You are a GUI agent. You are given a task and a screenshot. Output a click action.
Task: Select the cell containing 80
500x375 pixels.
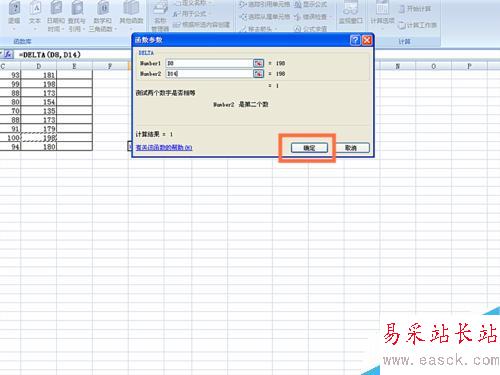[10, 102]
